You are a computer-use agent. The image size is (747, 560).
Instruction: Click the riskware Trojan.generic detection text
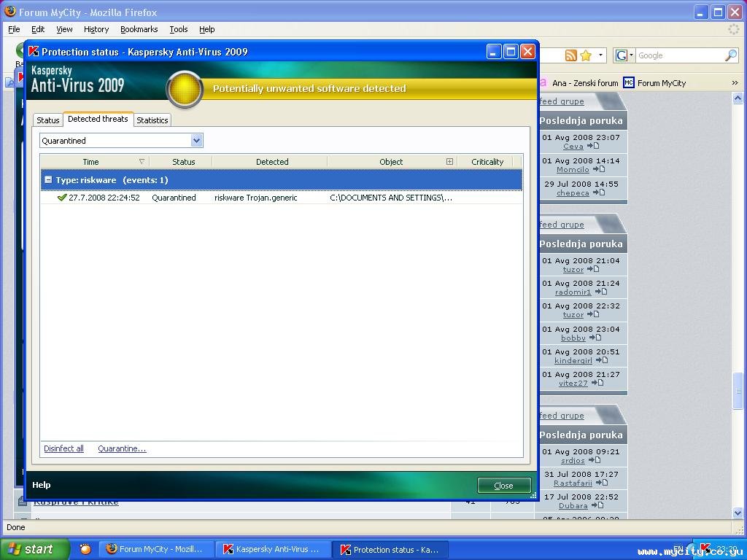coord(256,198)
